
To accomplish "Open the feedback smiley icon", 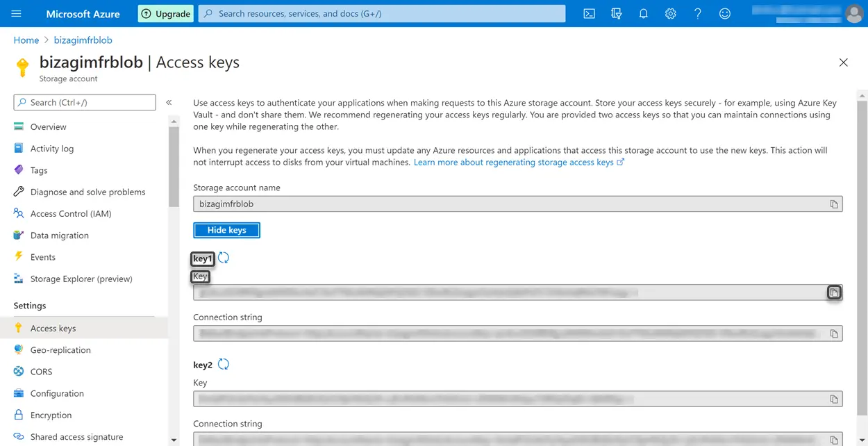I will [x=725, y=14].
